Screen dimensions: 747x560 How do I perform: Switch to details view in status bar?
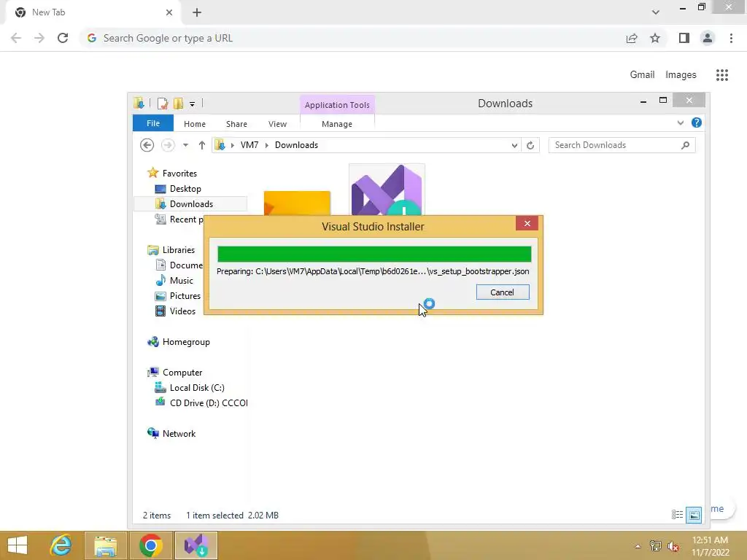pos(677,515)
